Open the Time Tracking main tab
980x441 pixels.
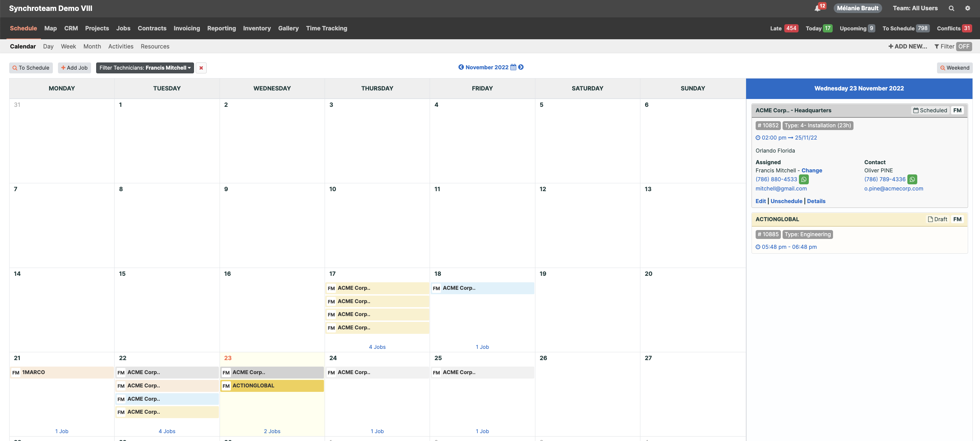pyautogui.click(x=326, y=28)
